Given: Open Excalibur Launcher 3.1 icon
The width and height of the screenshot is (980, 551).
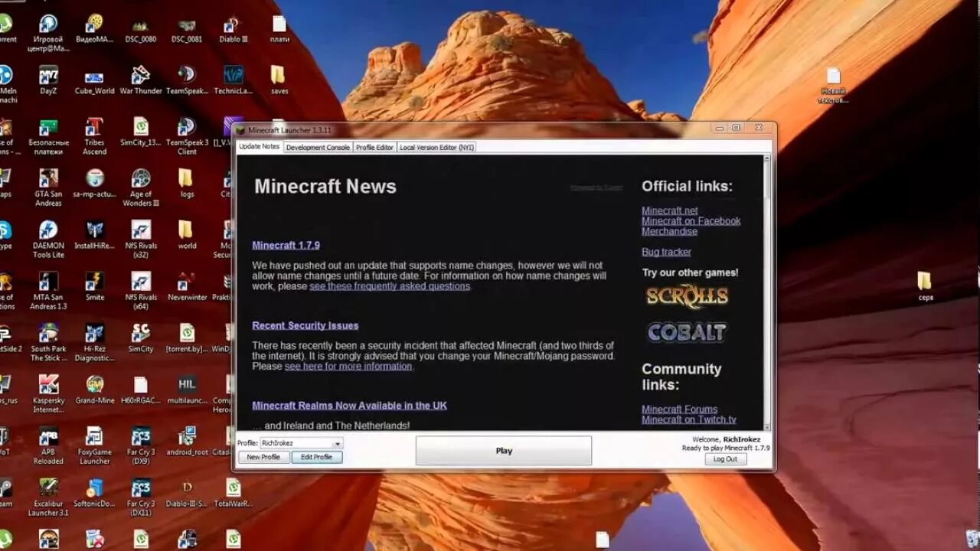Looking at the screenshot, I should coord(48,497).
